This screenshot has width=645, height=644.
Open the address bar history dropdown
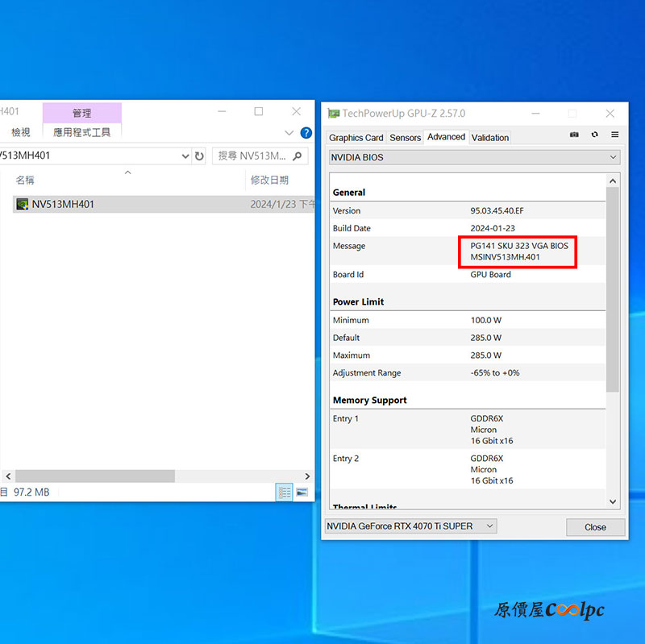[185, 156]
